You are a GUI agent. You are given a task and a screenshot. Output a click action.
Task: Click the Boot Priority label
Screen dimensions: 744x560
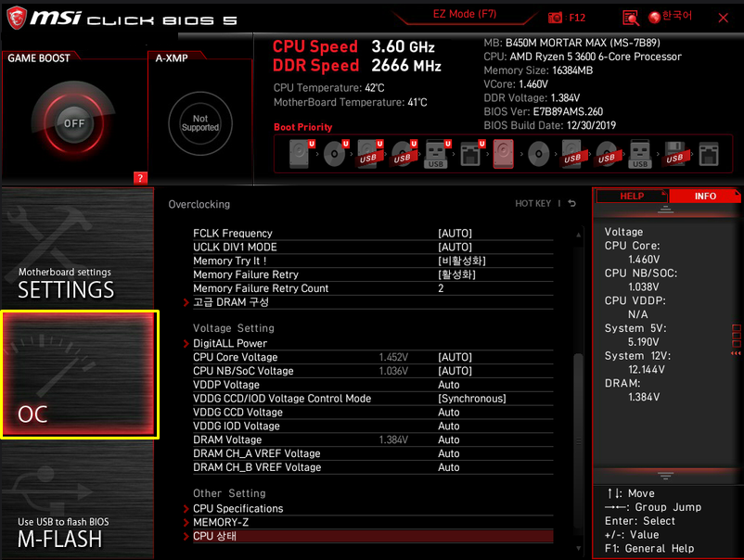coord(302,127)
